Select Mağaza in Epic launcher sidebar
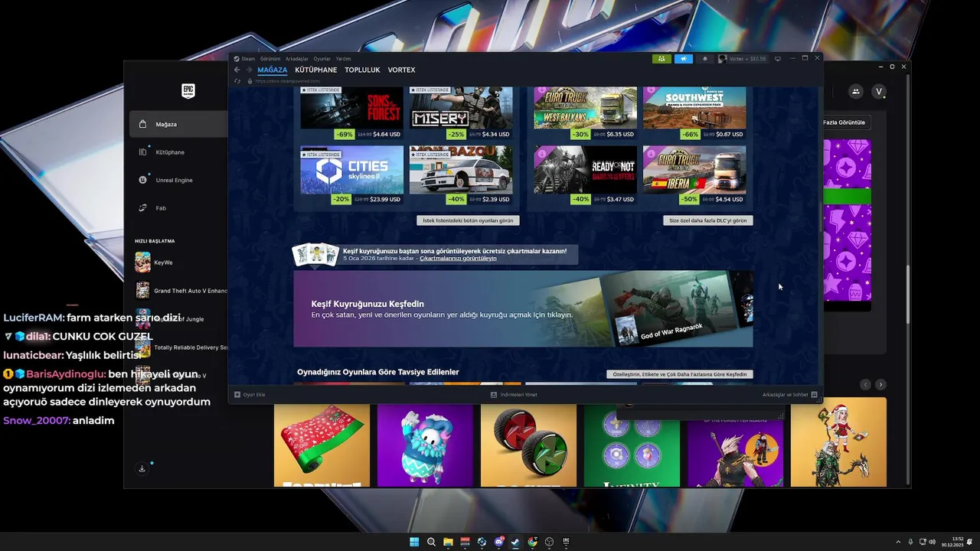The height and width of the screenshot is (551, 980). pos(178,124)
